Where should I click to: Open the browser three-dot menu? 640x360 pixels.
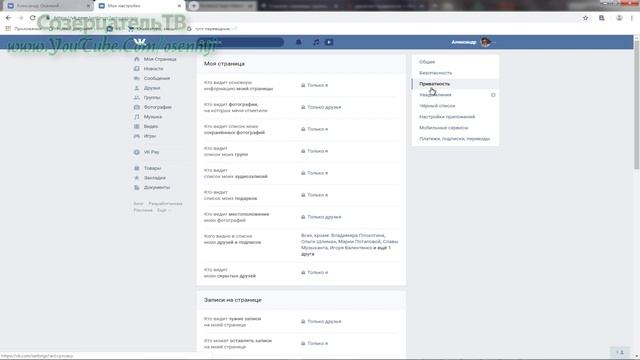pyautogui.click(x=632, y=18)
